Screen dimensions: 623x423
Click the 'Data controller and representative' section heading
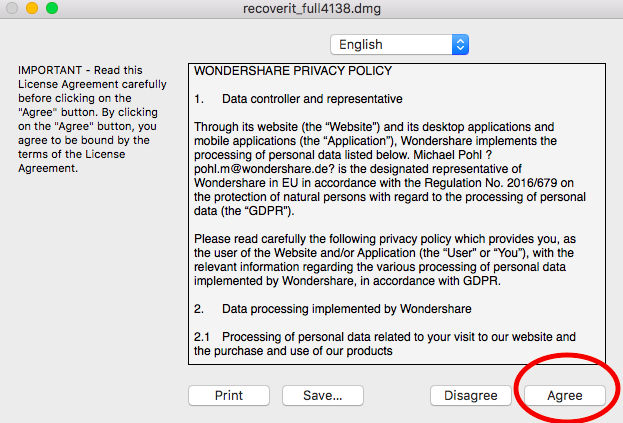click(312, 99)
